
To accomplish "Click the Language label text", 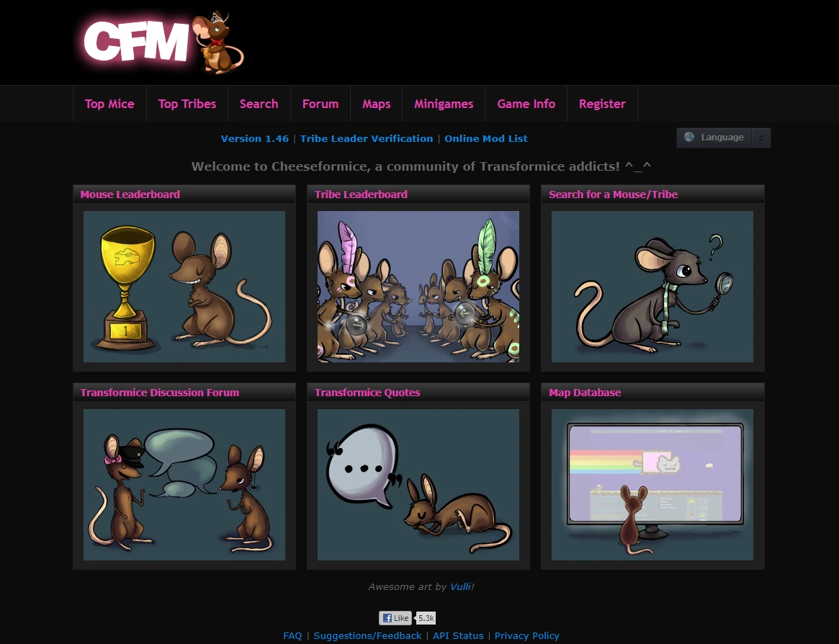I will [722, 138].
